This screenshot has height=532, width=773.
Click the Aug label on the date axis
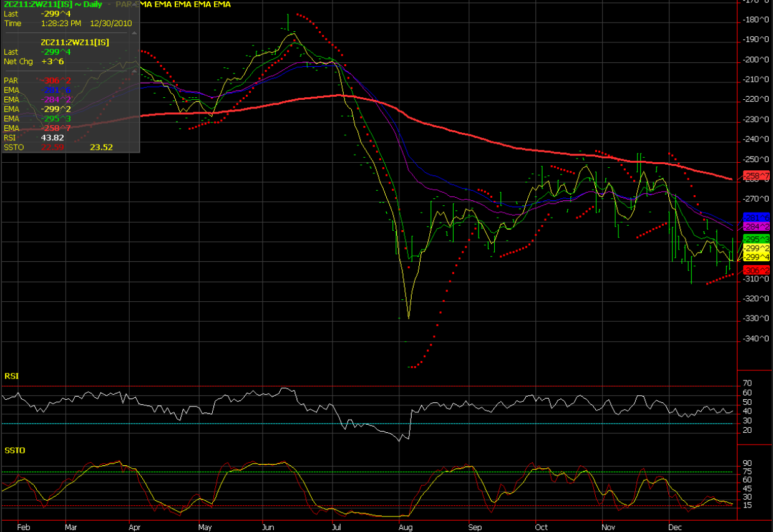tap(406, 527)
